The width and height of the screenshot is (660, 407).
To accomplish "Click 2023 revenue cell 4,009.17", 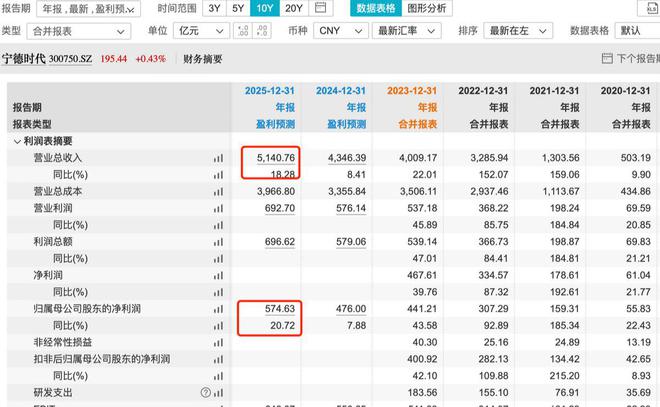I will click(x=418, y=158).
